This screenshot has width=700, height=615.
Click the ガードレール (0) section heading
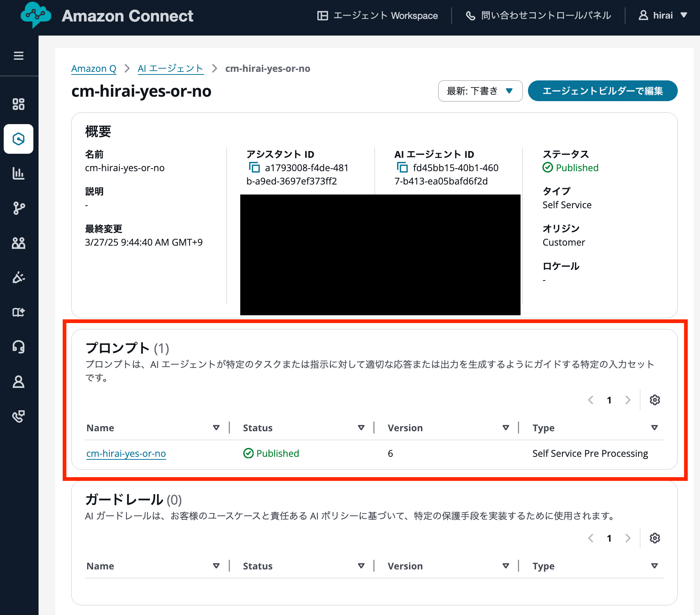pyautogui.click(x=133, y=500)
